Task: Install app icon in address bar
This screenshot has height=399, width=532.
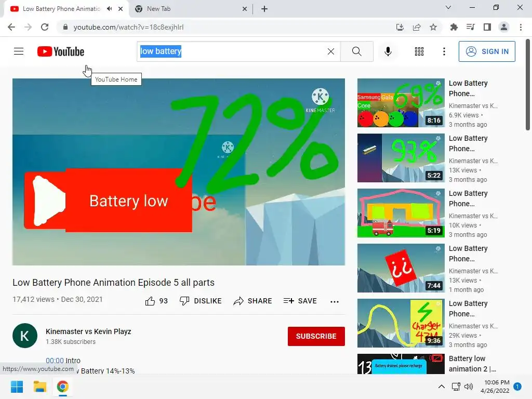Action: [400, 27]
